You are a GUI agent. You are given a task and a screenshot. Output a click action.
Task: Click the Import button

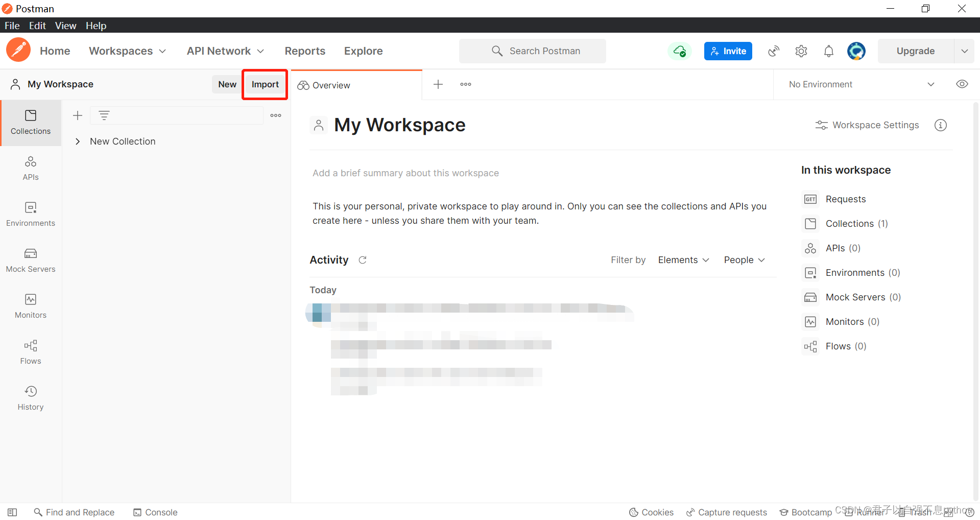pyautogui.click(x=265, y=84)
